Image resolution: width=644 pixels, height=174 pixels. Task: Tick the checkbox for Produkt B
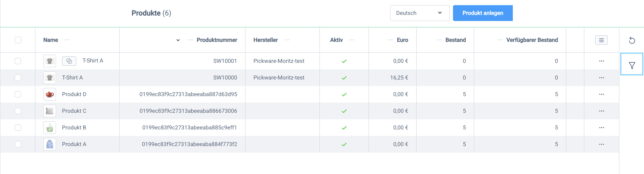(18, 128)
